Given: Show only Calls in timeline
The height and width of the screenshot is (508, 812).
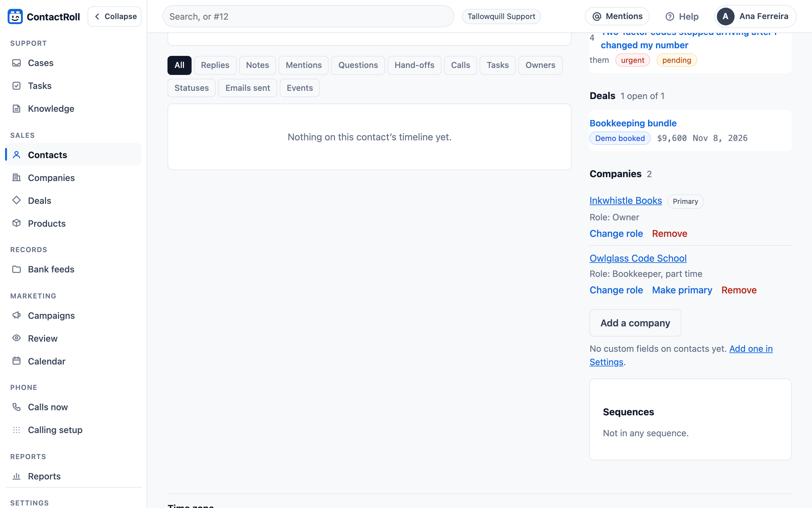Looking at the screenshot, I should pos(460,65).
